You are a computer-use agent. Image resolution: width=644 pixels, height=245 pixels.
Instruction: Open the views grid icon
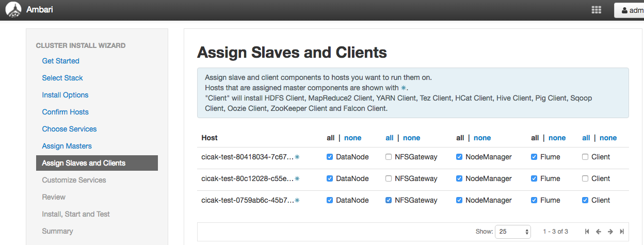[596, 10]
